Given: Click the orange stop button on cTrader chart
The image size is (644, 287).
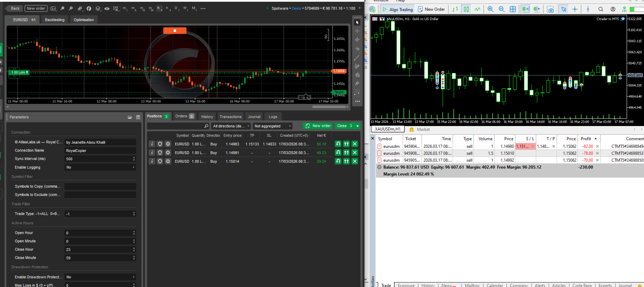Looking at the screenshot, I should point(175,31).
